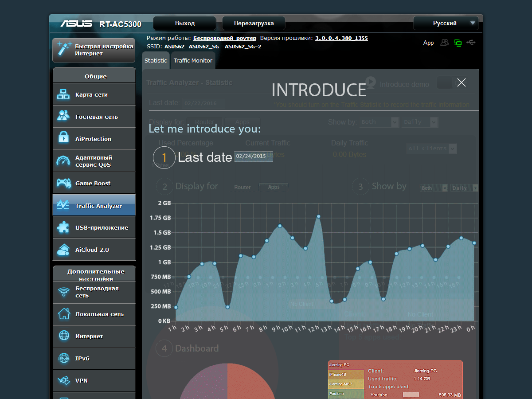Switch to the Statistic tab
The height and width of the screenshot is (399, 532).
(x=156, y=61)
